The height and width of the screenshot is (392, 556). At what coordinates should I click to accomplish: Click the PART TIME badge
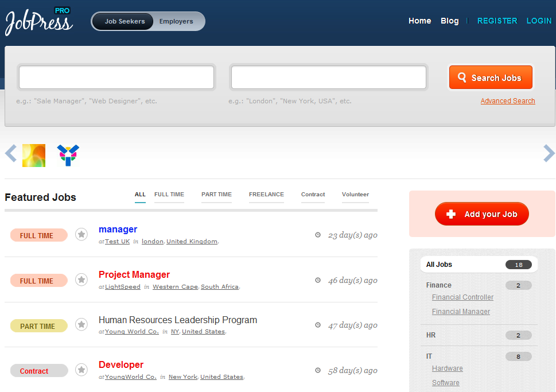(x=38, y=326)
